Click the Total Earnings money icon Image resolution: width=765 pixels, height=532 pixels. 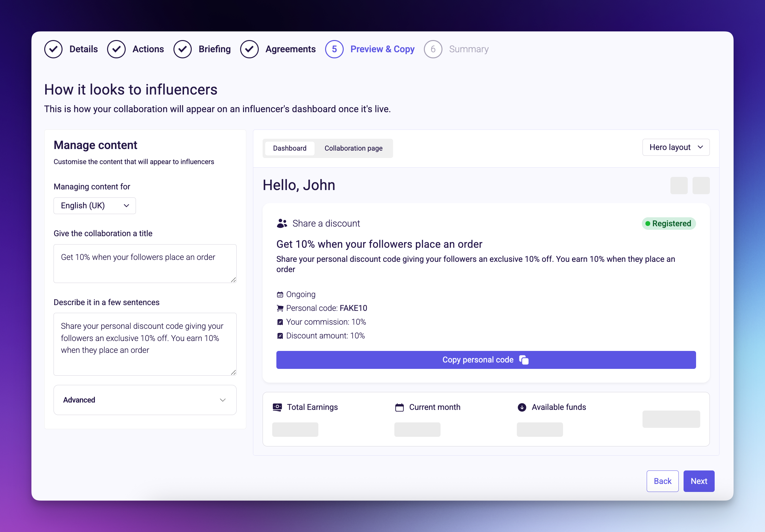(277, 407)
